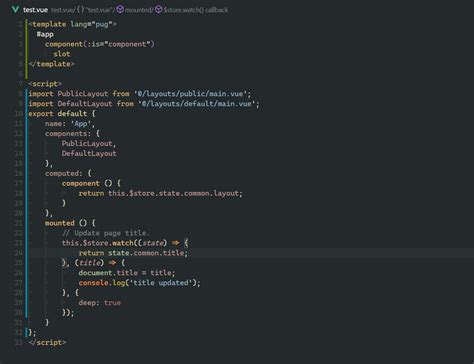Click return this.$store.state.common.layout statement
Viewport: 474px width, 364px height.
pos(161,193)
